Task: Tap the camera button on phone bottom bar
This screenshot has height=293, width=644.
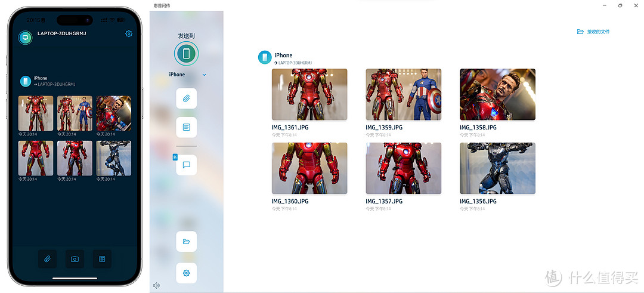Action: pyautogui.click(x=75, y=259)
